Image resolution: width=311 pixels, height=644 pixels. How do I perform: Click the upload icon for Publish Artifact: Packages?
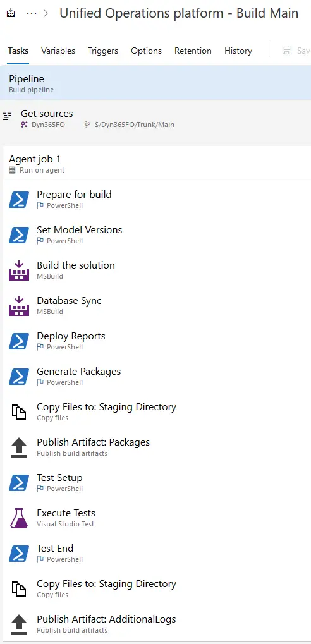point(19,447)
